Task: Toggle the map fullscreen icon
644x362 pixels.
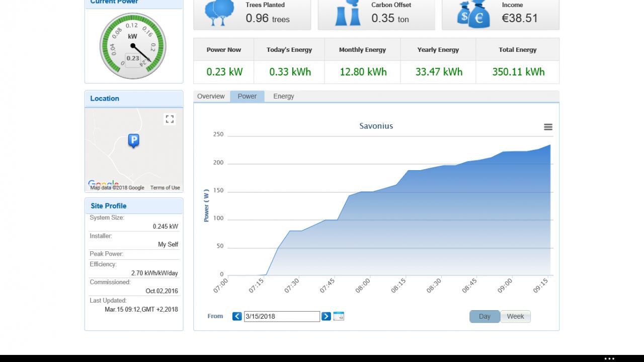Action: pos(170,119)
